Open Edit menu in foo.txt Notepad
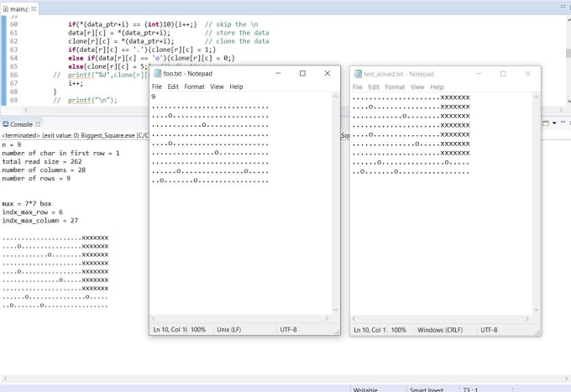Image resolution: width=571 pixels, height=392 pixels. (x=173, y=86)
